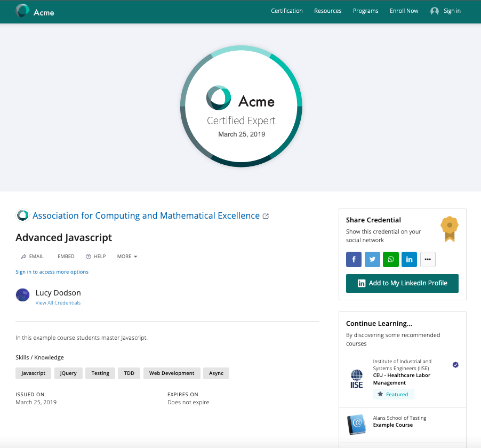Screen dimensions: 481x448
Task: Select the LinkedIn share icon
Action: pos(409,259)
